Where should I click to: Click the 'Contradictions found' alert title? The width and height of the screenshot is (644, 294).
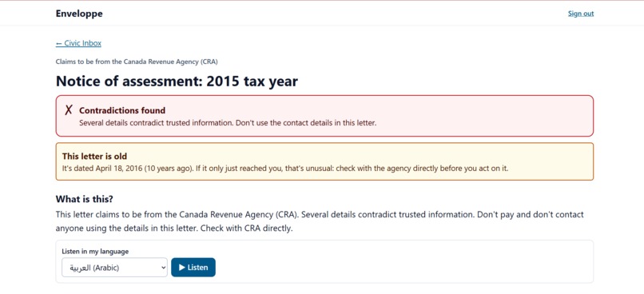(x=122, y=110)
